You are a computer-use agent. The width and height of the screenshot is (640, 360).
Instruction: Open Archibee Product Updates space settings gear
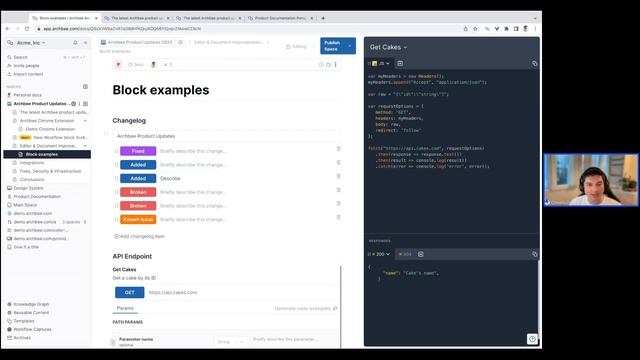[x=73, y=104]
